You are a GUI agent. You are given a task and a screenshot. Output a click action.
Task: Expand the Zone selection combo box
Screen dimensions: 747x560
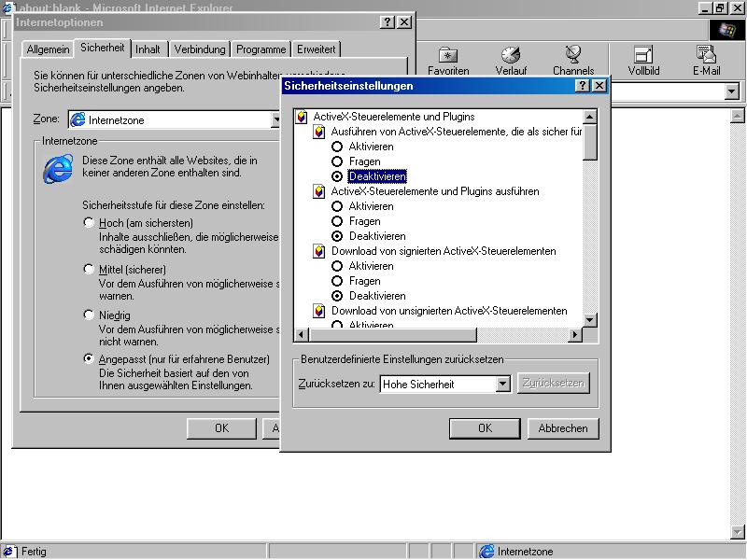coord(276,119)
